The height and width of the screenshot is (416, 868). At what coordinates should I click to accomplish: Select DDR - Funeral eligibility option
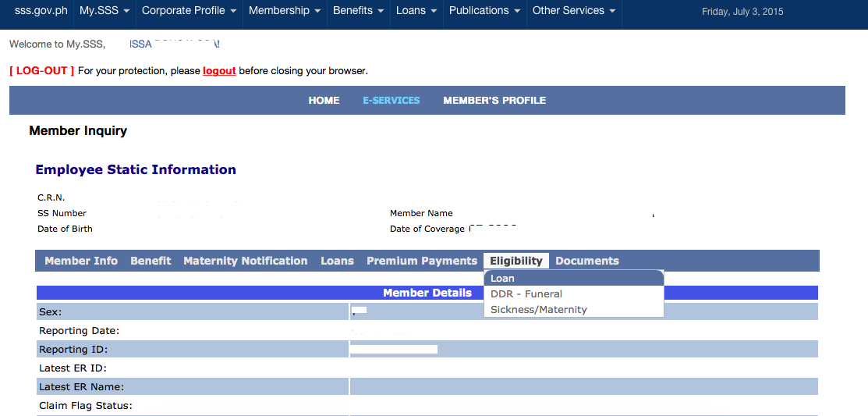point(526,294)
